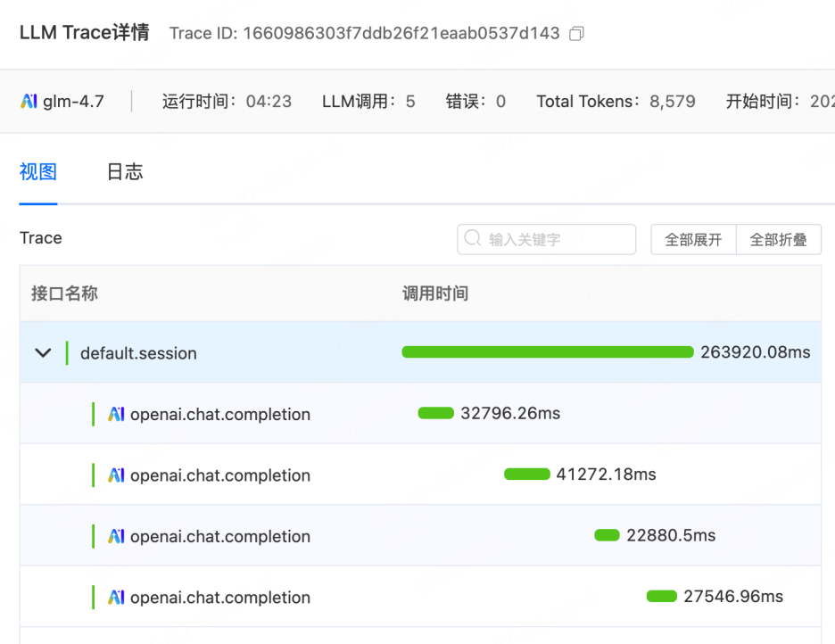
Task: Click the default.session 263920.08ms duration bar
Action: coord(548,351)
